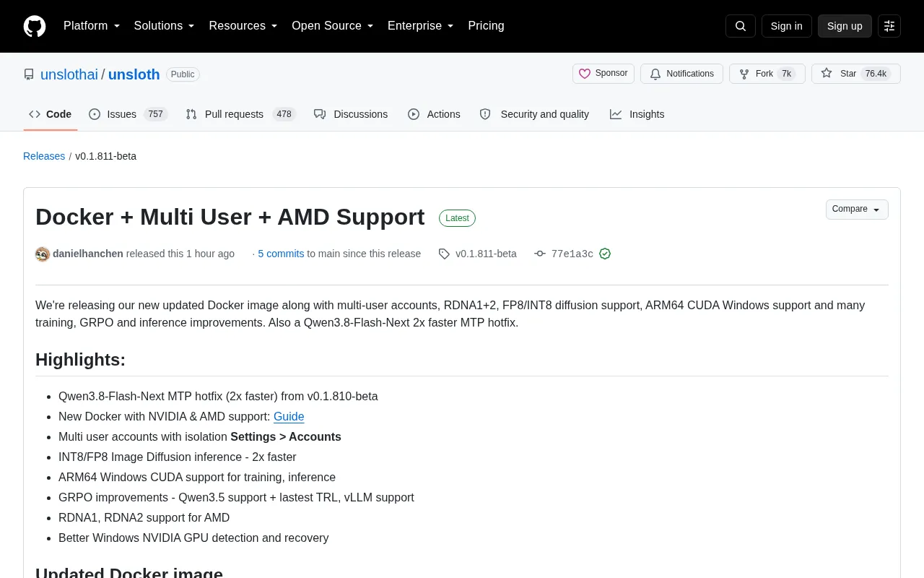Open the unsloth repository name link

pos(134,74)
